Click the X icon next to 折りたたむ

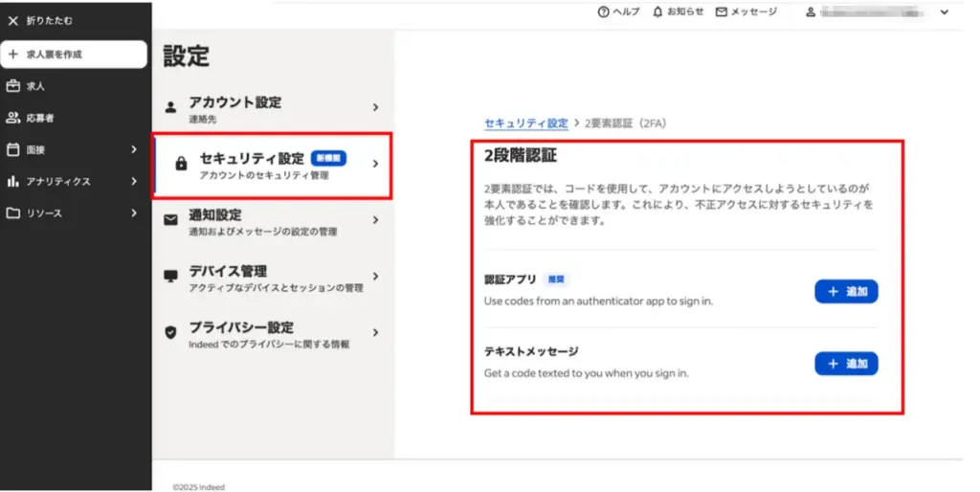tap(13, 20)
